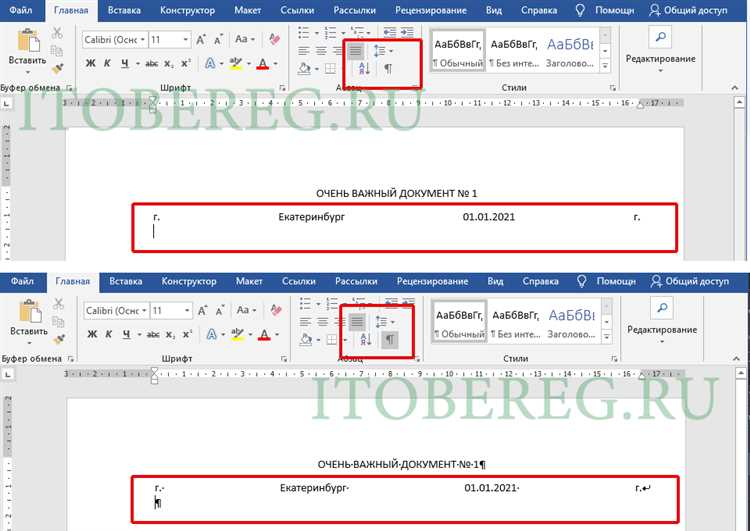Hide formatting marks ¶ in lower window

pyautogui.click(x=390, y=340)
